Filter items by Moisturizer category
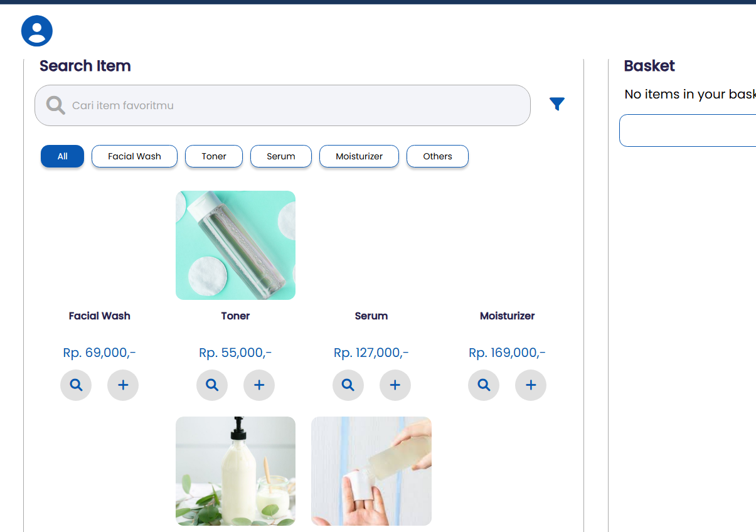This screenshot has height=532, width=756. [x=359, y=156]
